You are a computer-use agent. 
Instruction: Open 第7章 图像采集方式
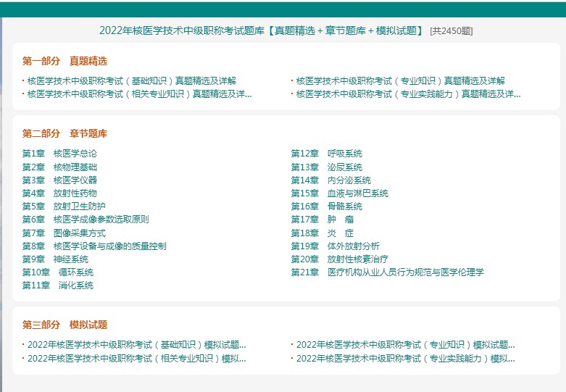coord(64,233)
